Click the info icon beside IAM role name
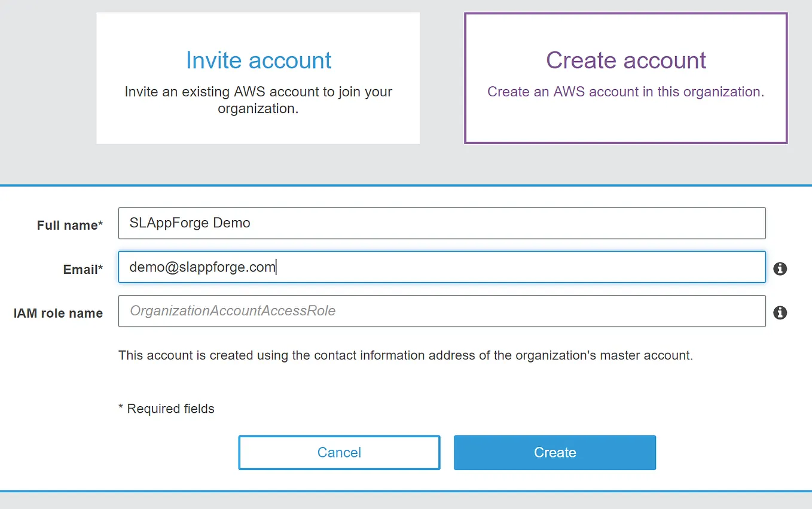Image resolution: width=812 pixels, height=509 pixels. pyautogui.click(x=780, y=313)
